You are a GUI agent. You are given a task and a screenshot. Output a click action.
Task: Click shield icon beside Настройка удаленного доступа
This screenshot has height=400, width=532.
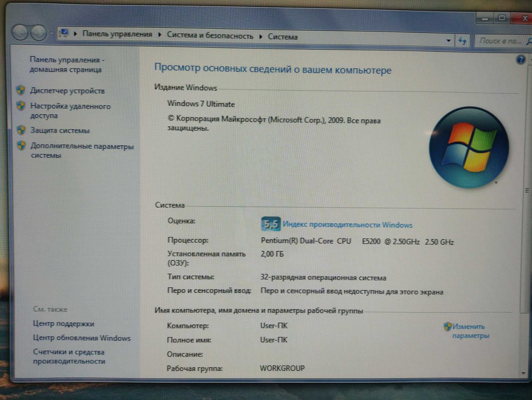(21, 106)
